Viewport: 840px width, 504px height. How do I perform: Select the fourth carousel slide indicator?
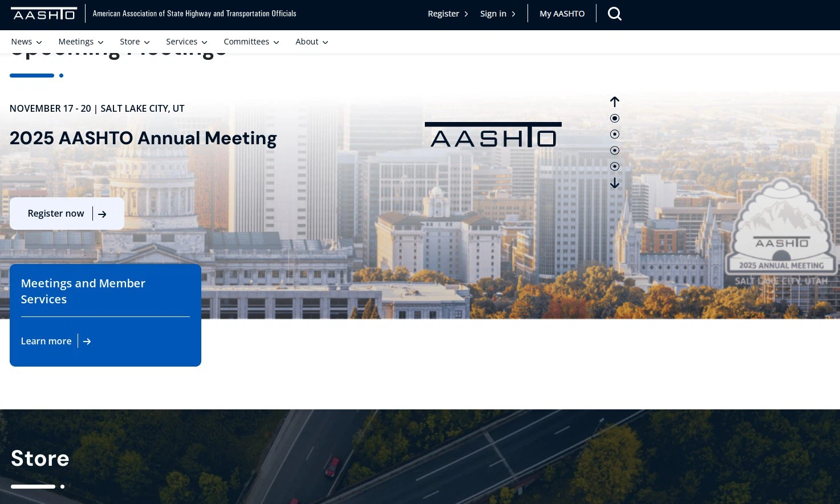click(x=614, y=166)
